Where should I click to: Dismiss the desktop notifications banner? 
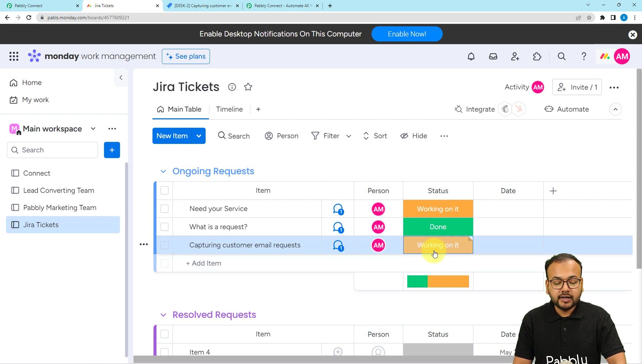point(633,34)
